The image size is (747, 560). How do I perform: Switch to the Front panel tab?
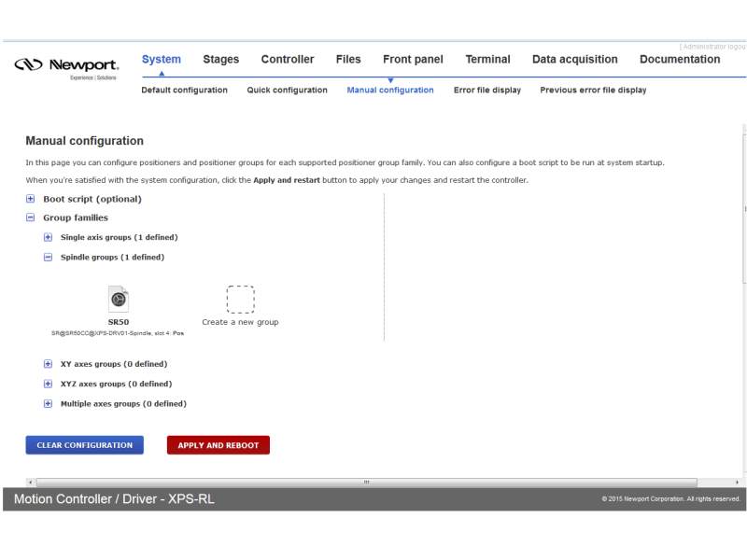tap(413, 60)
